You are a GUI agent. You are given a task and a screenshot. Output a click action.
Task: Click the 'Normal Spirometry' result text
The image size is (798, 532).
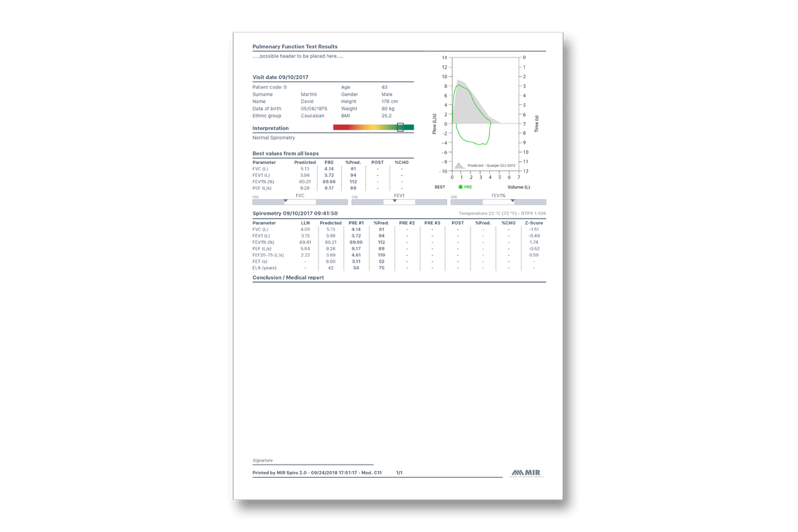[274, 137]
